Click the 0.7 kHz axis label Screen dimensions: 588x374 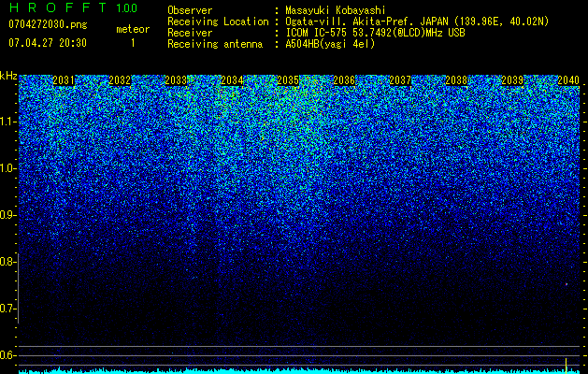pos(7,309)
